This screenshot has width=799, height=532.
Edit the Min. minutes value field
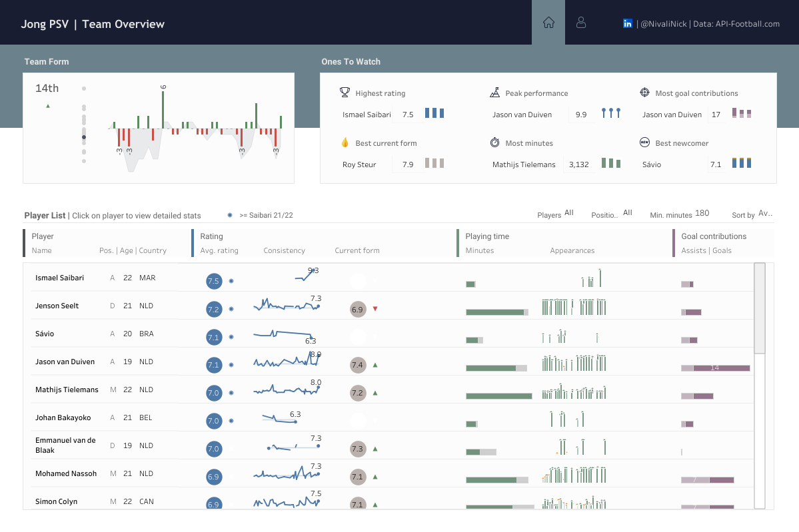pyautogui.click(x=702, y=213)
